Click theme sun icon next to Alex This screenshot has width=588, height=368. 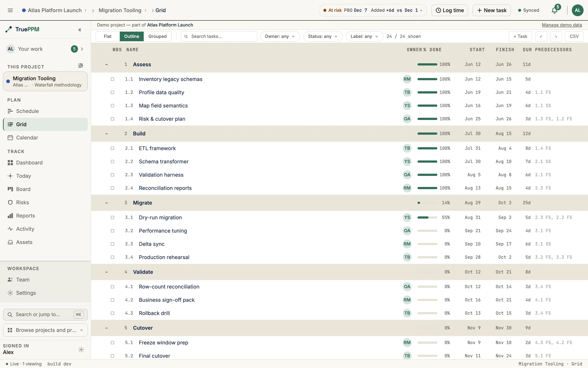tap(81, 349)
